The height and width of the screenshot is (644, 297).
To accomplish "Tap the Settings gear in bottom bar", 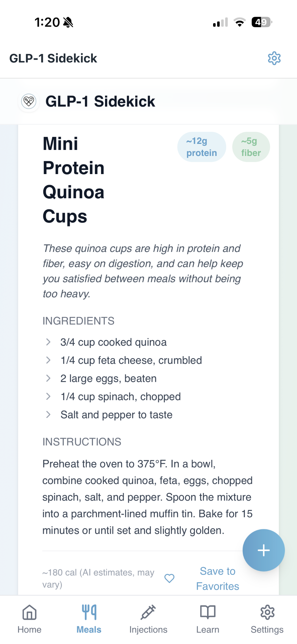I will pyautogui.click(x=267, y=612).
